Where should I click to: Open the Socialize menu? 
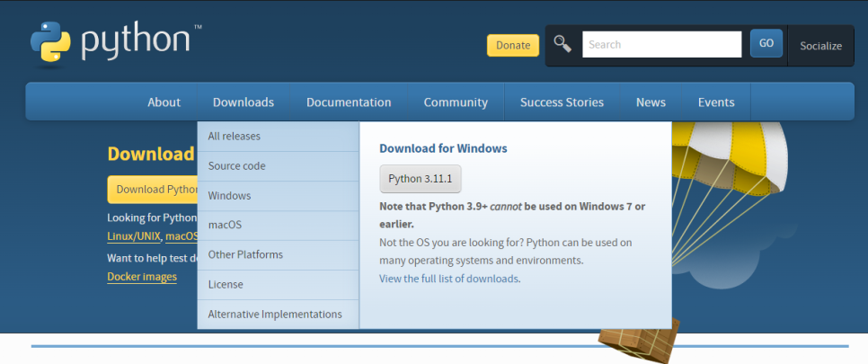(x=820, y=46)
